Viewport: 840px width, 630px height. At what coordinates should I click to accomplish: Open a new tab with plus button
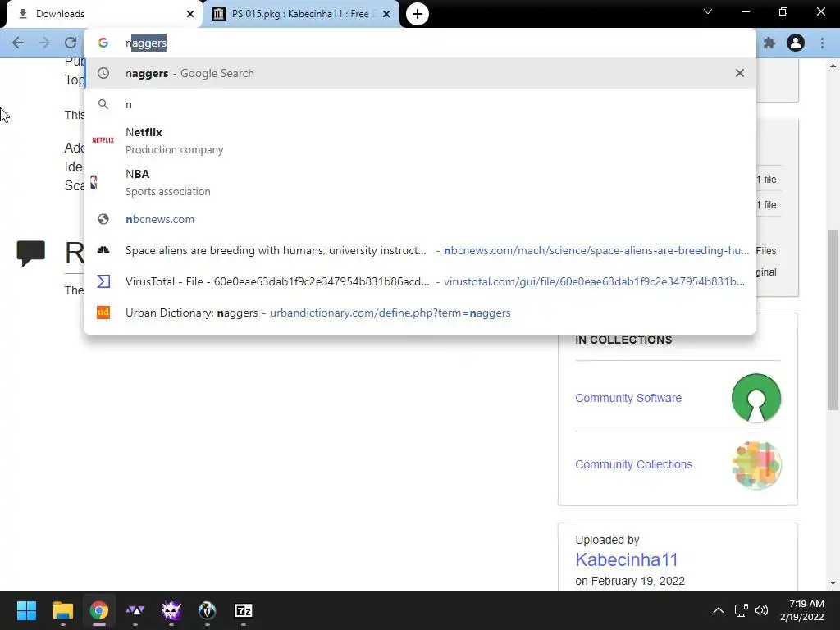coord(418,14)
